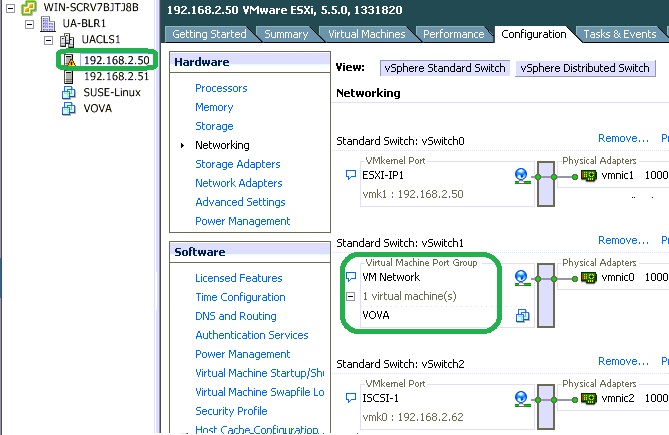Select Networking in Hardware list
The height and width of the screenshot is (435, 669).
coord(222,145)
